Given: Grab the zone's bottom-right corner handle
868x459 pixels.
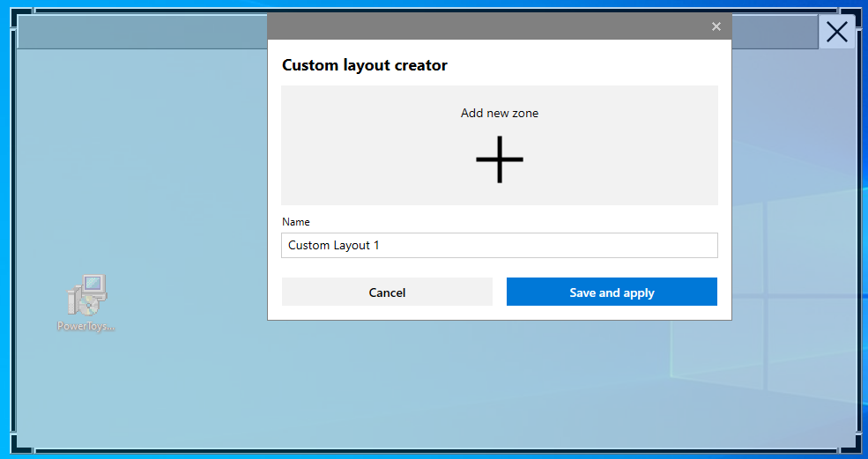Looking at the screenshot, I should point(849,441).
